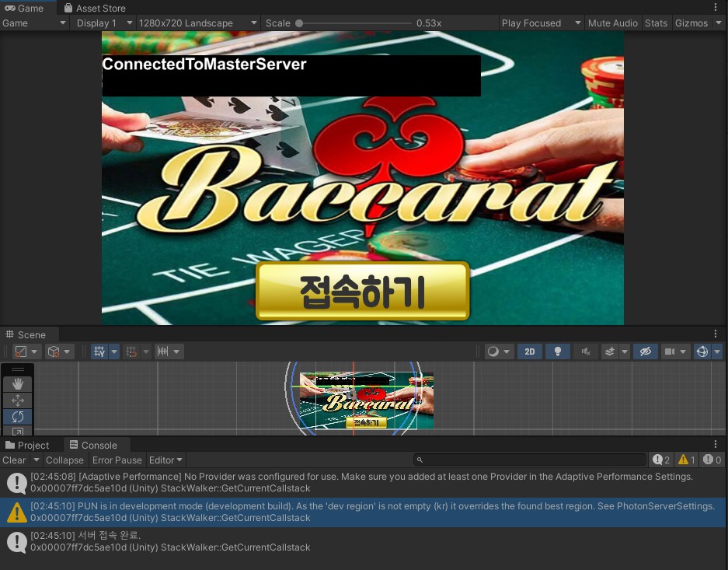Select the Scale tool in Scene overlay
The image size is (728, 570).
(18, 431)
